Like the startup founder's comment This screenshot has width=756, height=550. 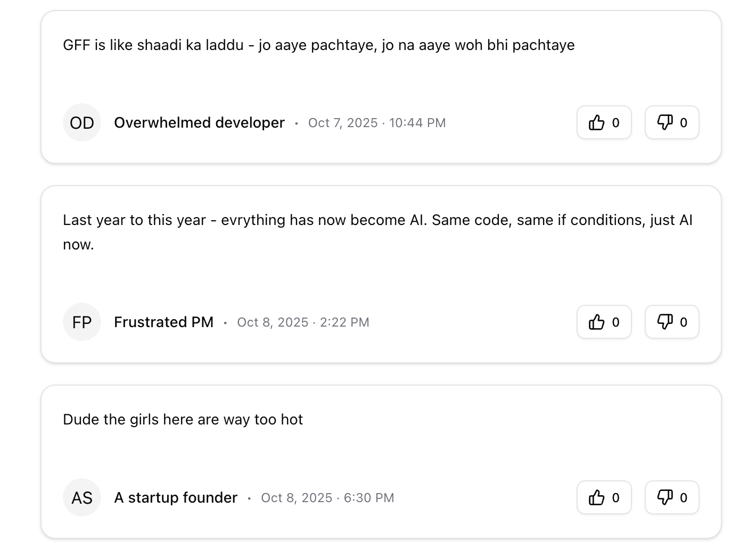604,497
